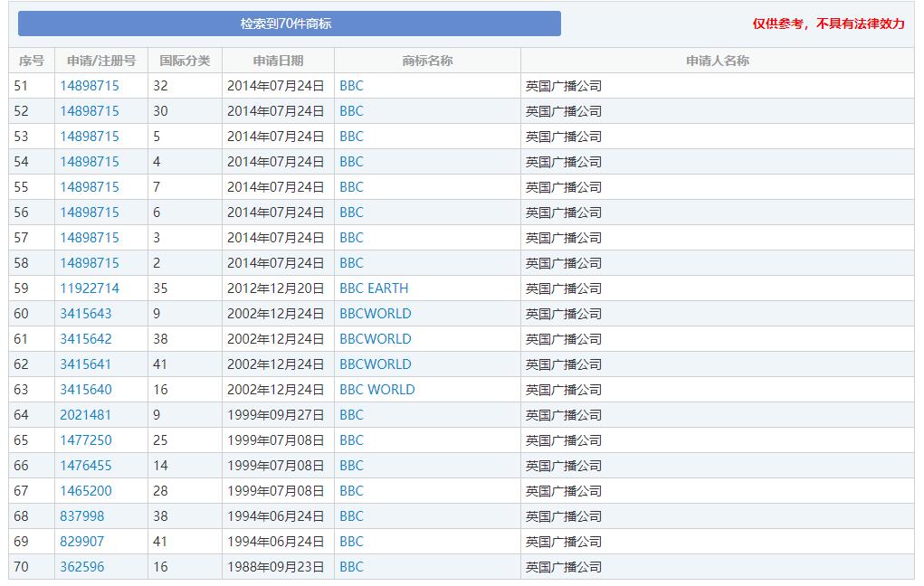Click the 序号 column header

coord(32,61)
